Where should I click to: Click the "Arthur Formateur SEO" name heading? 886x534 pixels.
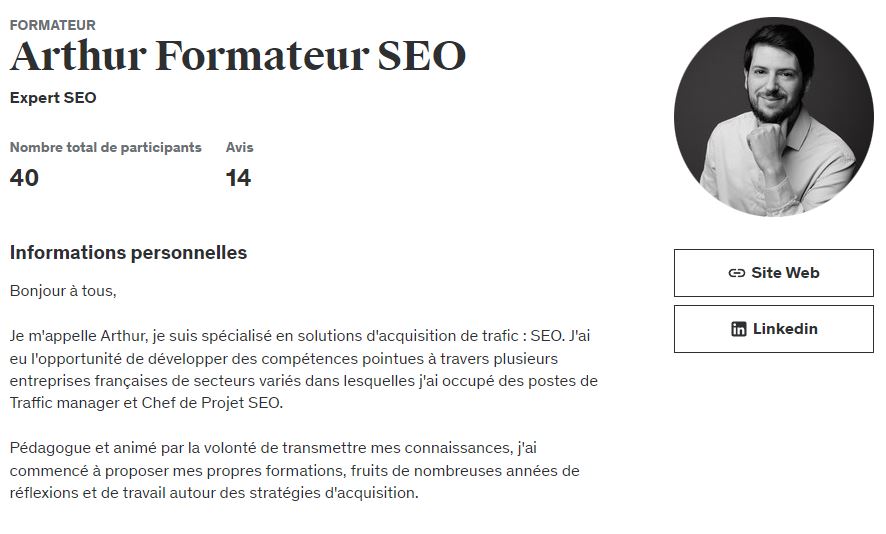click(x=238, y=57)
